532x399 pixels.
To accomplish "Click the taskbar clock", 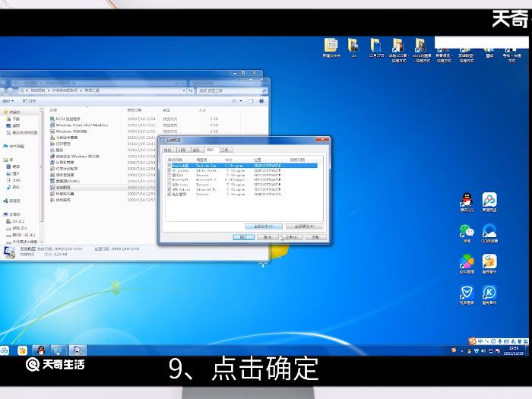I will point(513,350).
